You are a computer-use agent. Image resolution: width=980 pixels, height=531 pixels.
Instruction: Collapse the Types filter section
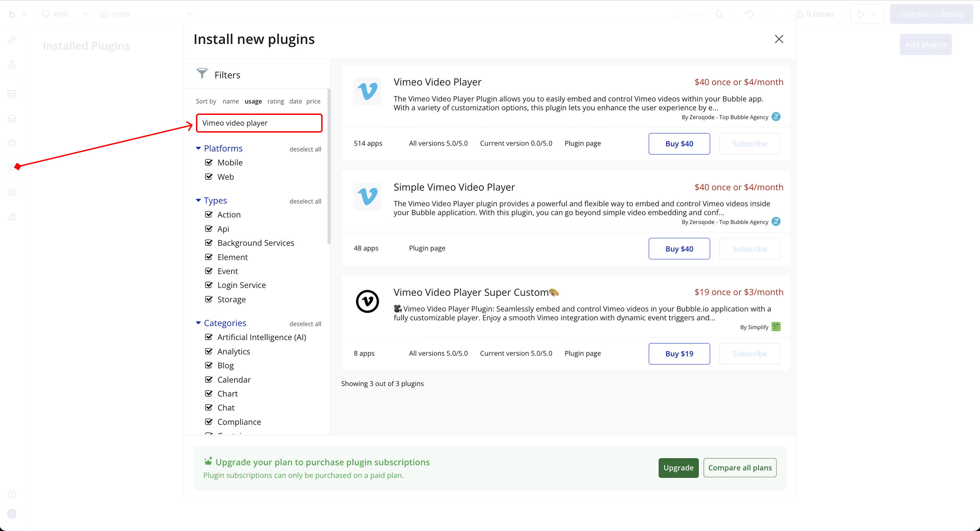coord(198,200)
